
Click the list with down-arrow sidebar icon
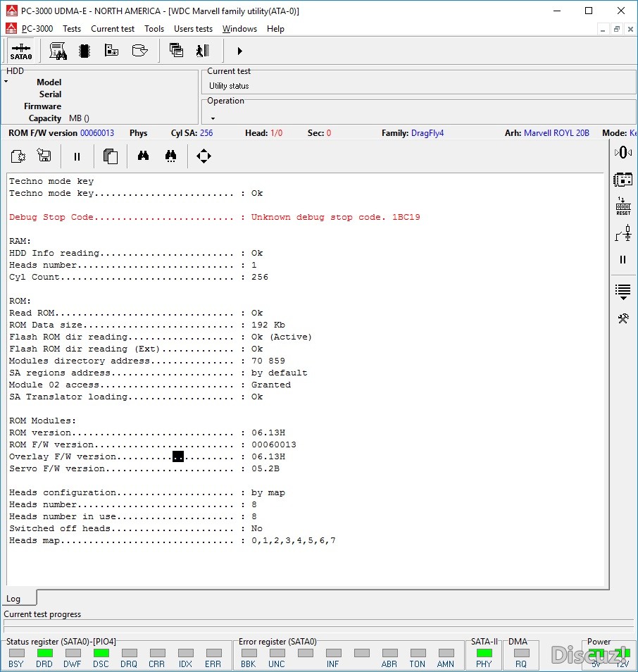tap(623, 290)
